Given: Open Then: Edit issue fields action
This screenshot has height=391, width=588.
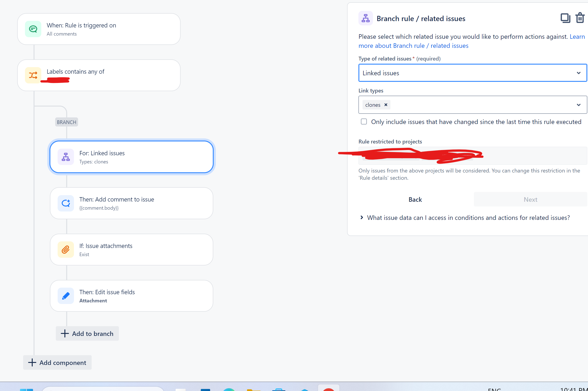Looking at the screenshot, I should click(x=132, y=296).
